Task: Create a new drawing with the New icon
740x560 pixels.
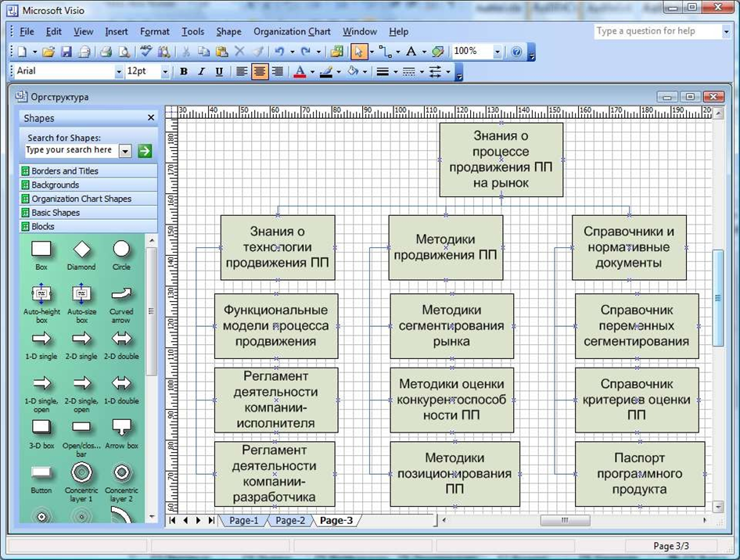Action: tap(22, 52)
